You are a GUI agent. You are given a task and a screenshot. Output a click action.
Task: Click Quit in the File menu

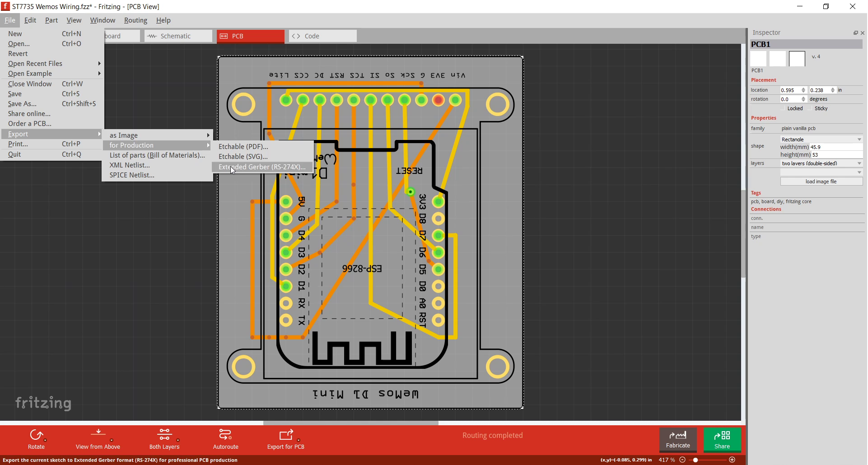[x=52, y=154]
